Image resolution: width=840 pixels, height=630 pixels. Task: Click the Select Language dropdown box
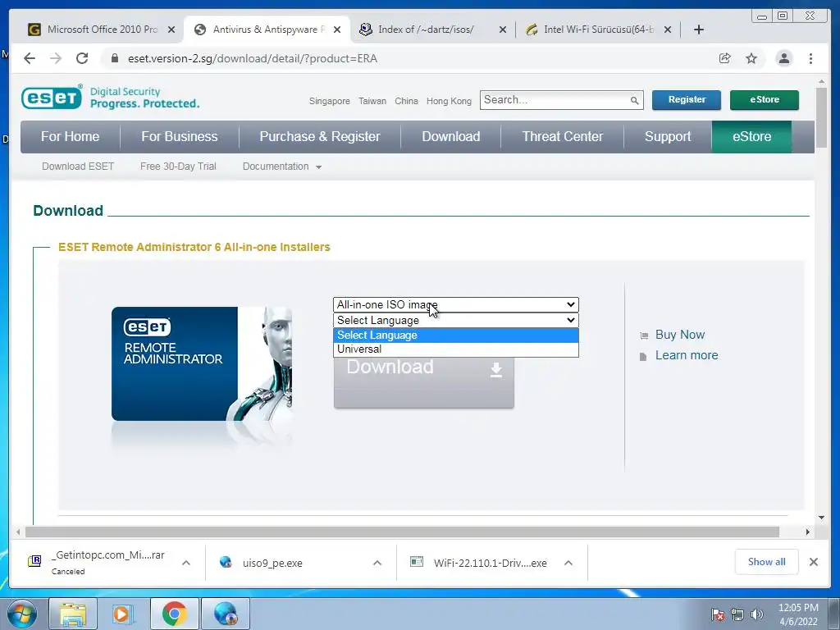click(456, 321)
